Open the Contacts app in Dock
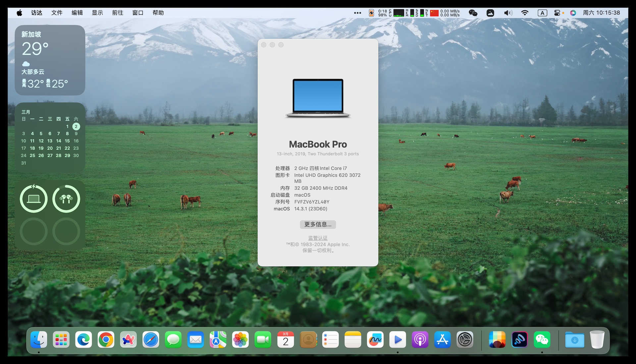The image size is (636, 364). tap(308, 340)
